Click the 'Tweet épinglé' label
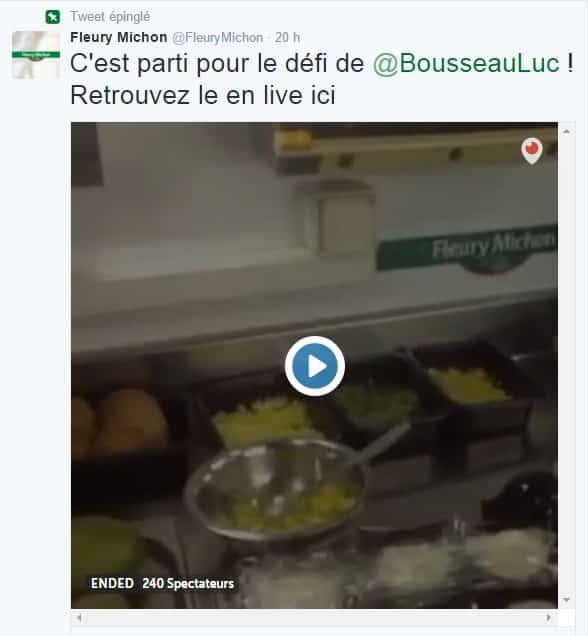 click(x=110, y=17)
